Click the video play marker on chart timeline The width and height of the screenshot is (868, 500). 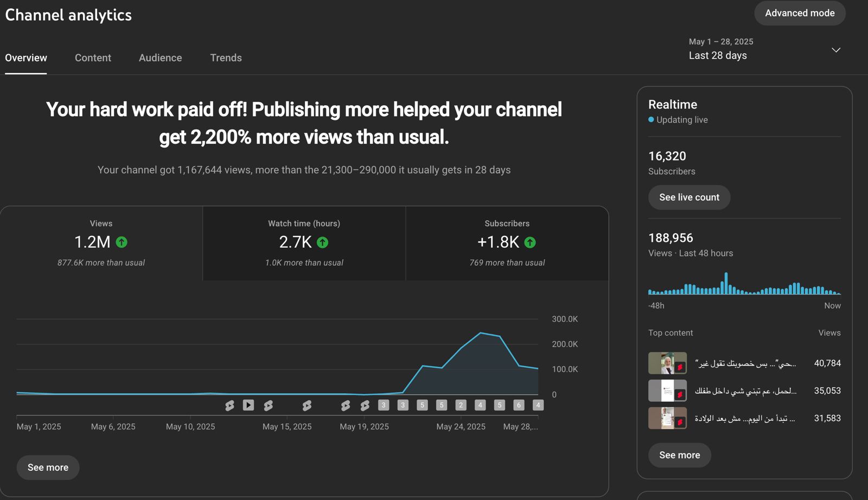pos(248,405)
